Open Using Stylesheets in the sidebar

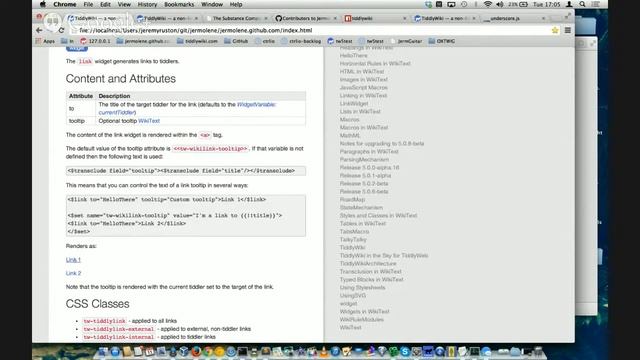[x=362, y=288]
